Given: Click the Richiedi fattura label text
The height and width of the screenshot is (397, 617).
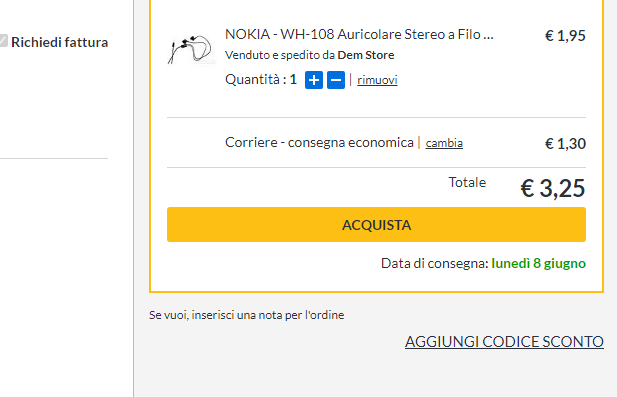Looking at the screenshot, I should pyautogui.click(x=59, y=42).
